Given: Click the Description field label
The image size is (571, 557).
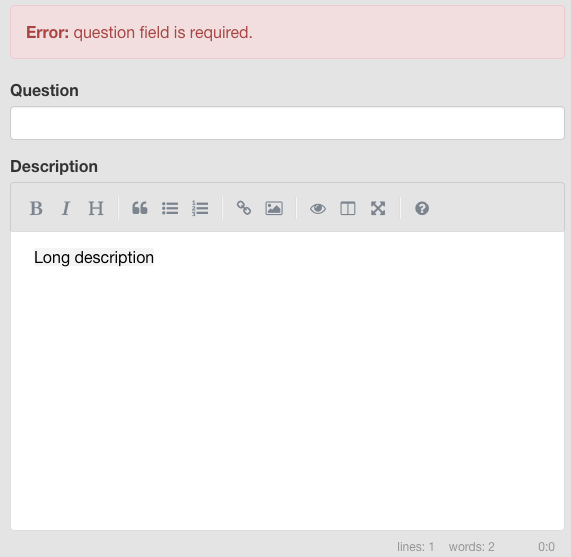Looking at the screenshot, I should pyautogui.click(x=54, y=167).
